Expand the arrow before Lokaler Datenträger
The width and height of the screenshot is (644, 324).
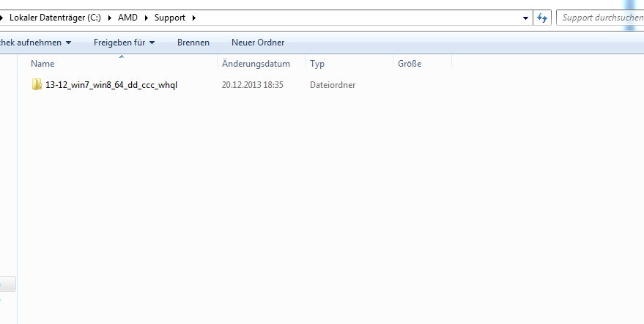pos(2,18)
